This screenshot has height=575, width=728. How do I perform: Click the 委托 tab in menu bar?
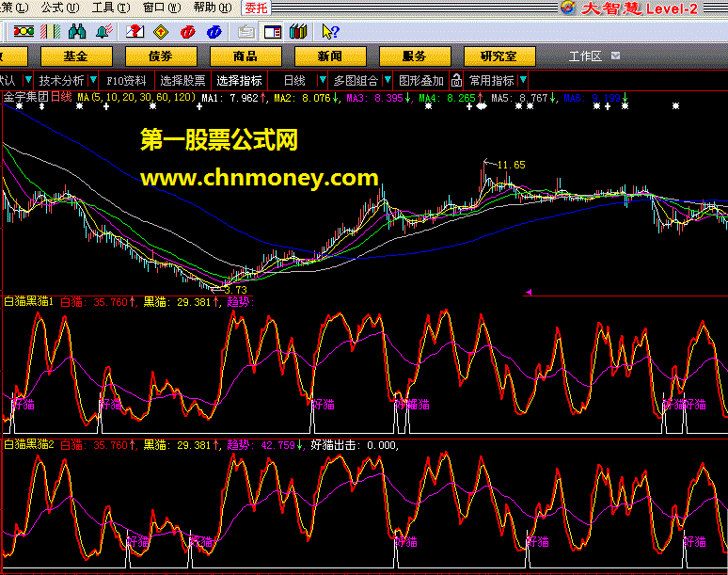point(256,8)
